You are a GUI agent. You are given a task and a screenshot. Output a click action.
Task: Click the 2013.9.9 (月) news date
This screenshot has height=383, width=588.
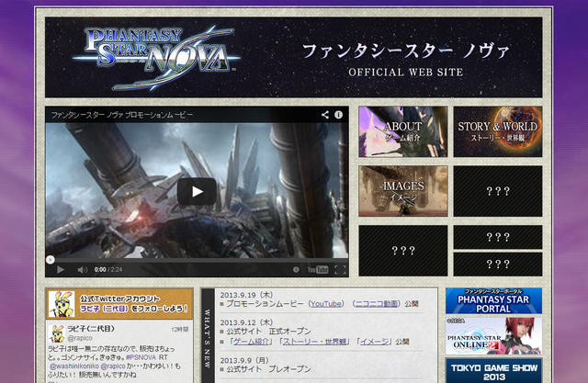tap(244, 360)
